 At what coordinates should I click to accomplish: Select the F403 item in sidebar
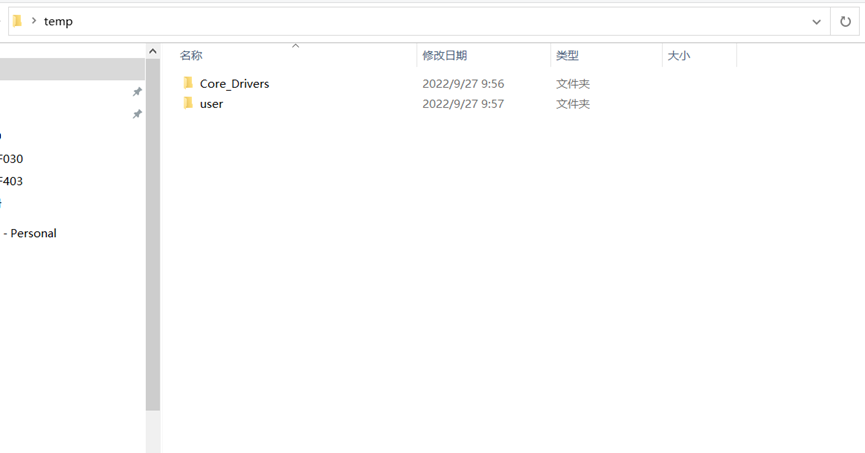[11, 182]
